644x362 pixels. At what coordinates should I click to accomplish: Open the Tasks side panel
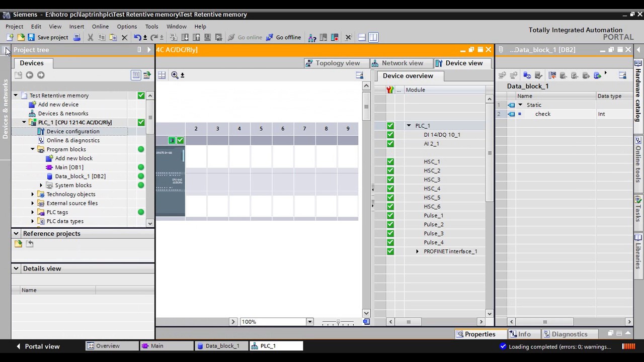point(638,209)
